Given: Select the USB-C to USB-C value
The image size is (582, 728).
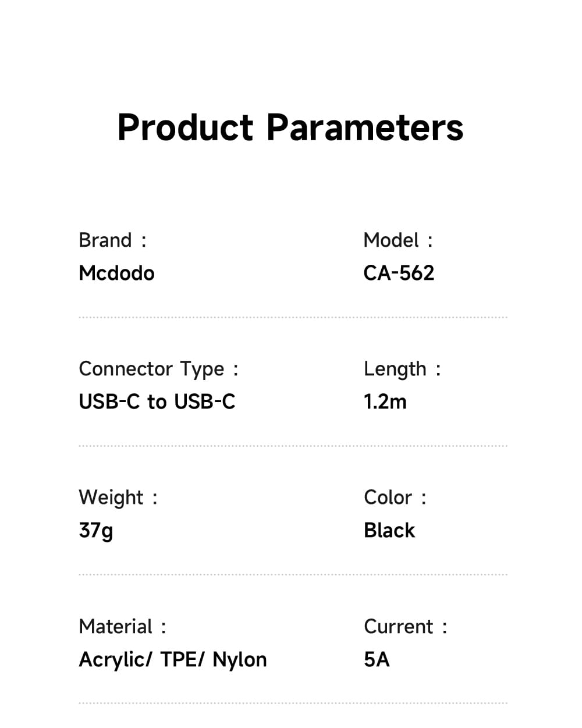Looking at the screenshot, I should coord(157,402).
